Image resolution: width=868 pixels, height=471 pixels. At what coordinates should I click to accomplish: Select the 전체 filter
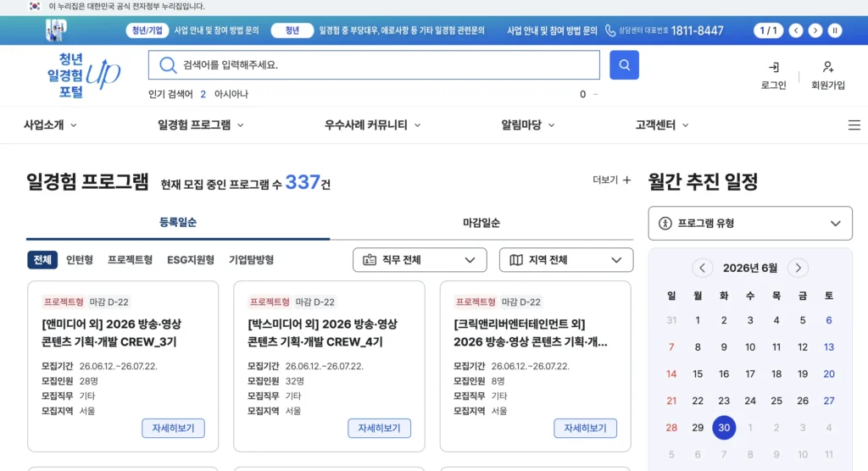(x=42, y=260)
